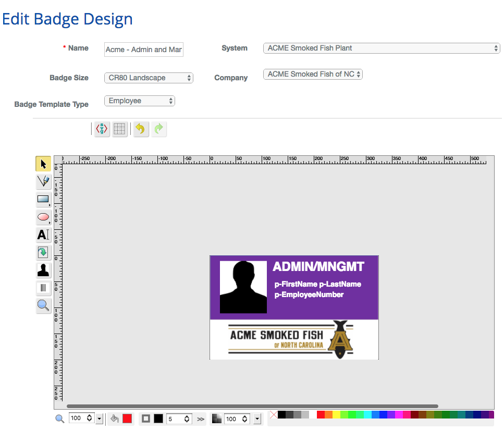Viewport: 504px width, 431px height.
Task: View the SVG source code
Action: pos(101,129)
